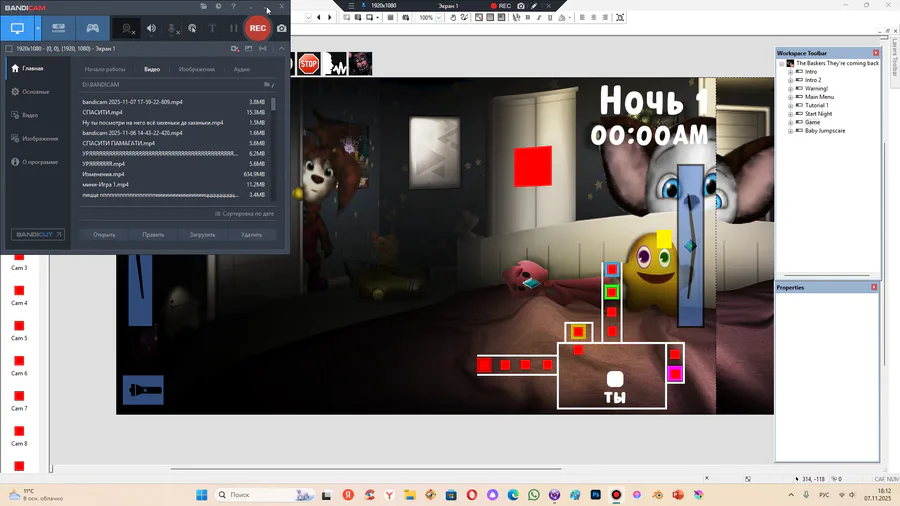This screenshot has width=900, height=506.
Task: Open WhatsApp from taskbar
Action: tap(534, 495)
